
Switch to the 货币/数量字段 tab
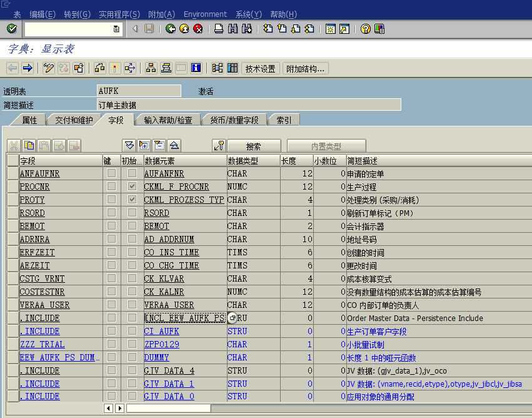pos(234,120)
